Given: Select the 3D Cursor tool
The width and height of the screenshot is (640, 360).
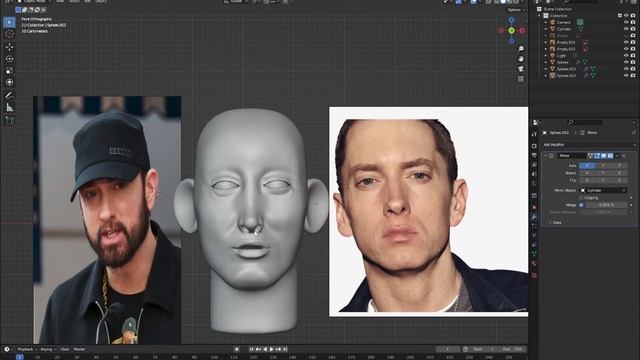Looking at the screenshot, I should [x=9, y=34].
